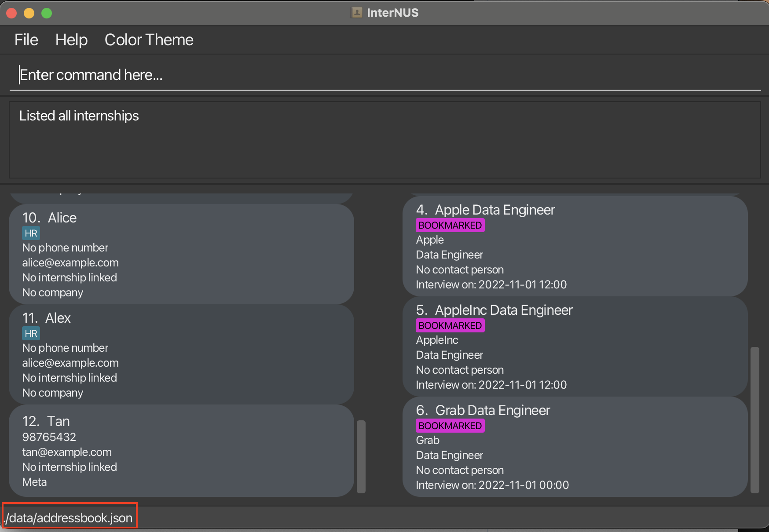Click 'Interview on: 2022-11-01 00:00' for Grab
This screenshot has width=769, height=532.
[492, 485]
